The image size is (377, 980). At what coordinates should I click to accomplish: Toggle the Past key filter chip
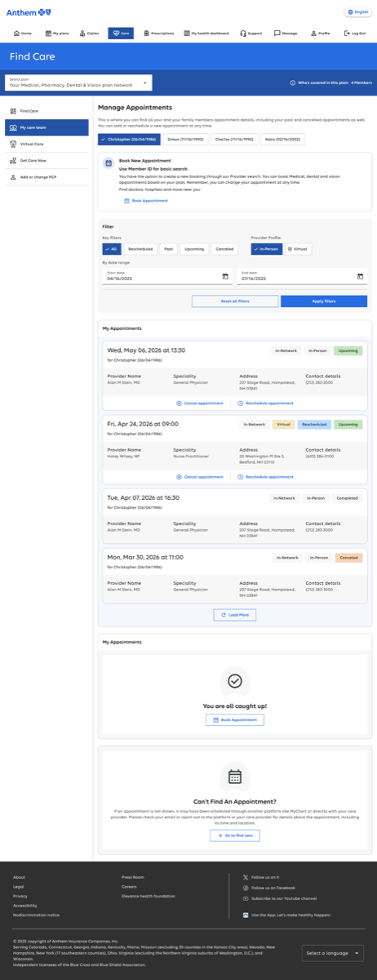(x=168, y=249)
